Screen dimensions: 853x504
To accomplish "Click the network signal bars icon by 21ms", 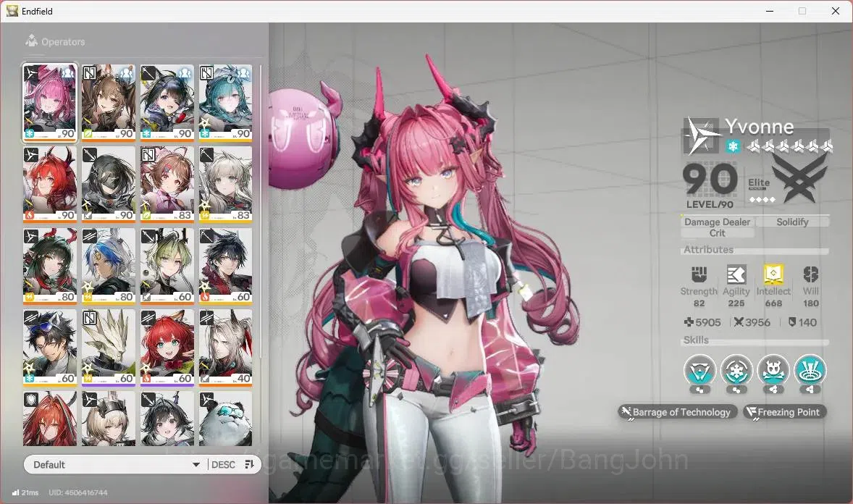I will 15,492.
